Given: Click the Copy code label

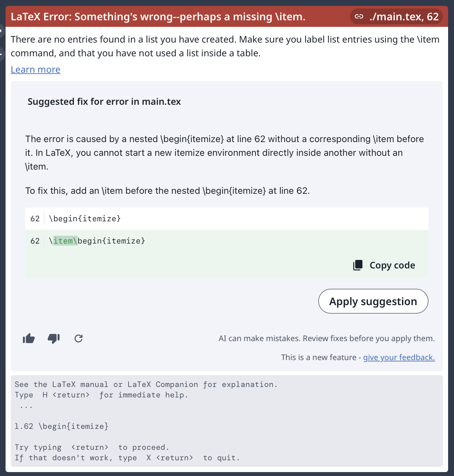Looking at the screenshot, I should (392, 265).
